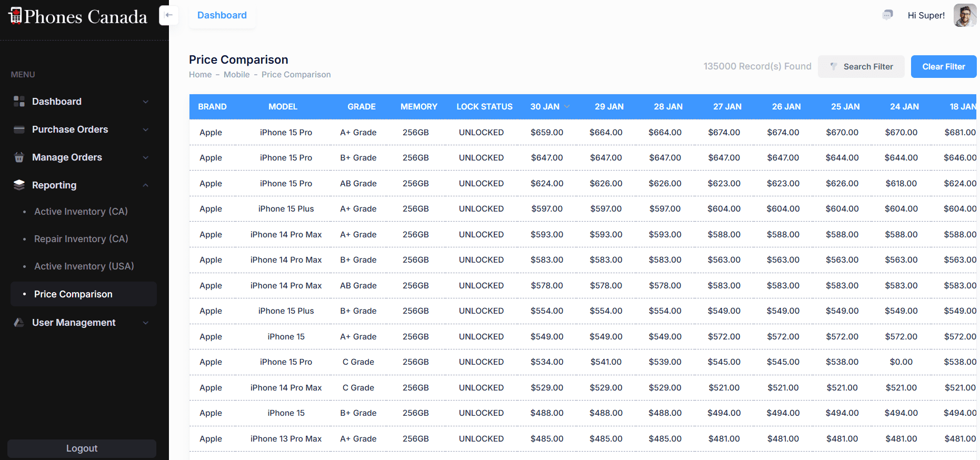Viewport: 980px width, 460px height.
Task: Open the chat messages icon
Action: click(x=887, y=15)
